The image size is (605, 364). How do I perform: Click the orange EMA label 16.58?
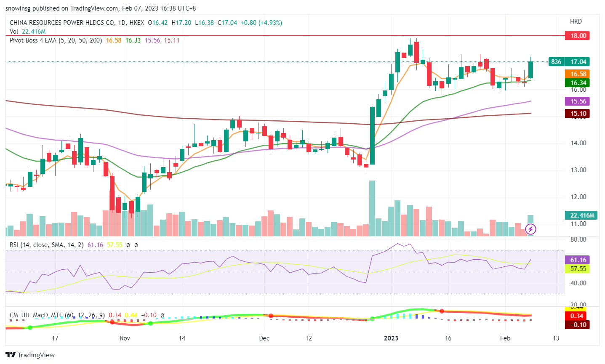(x=578, y=74)
